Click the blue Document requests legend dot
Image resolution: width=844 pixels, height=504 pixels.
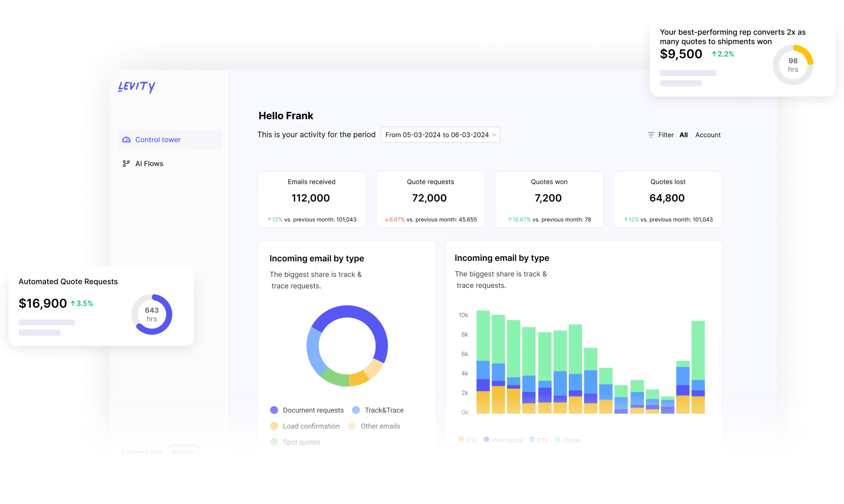274,410
